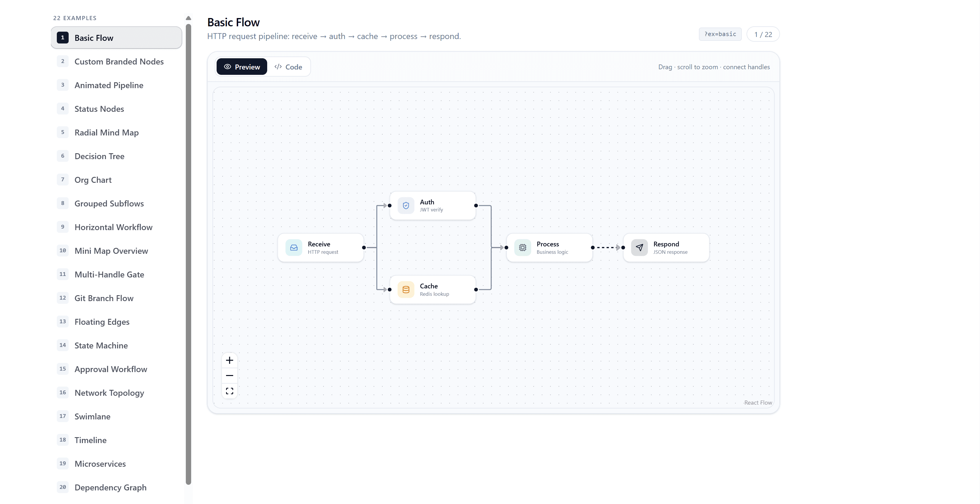The height and width of the screenshot is (504, 980).
Task: Open Decision Tree example
Action: coord(116,156)
